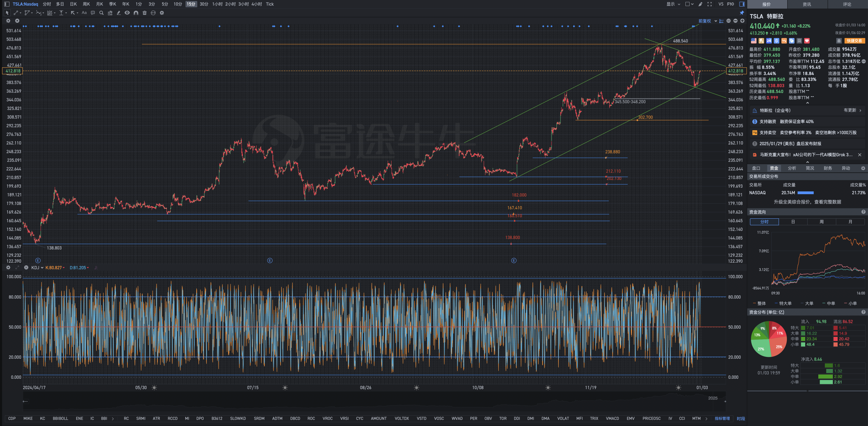Select the cursor pointer drawing tool
Screen dimensions: 868x426
(7, 13)
